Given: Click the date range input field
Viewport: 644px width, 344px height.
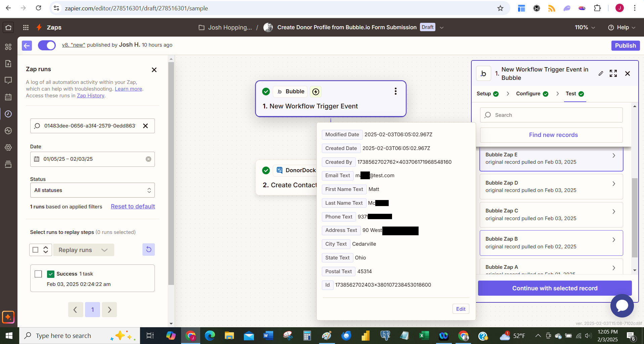Looking at the screenshot, I should tap(92, 159).
